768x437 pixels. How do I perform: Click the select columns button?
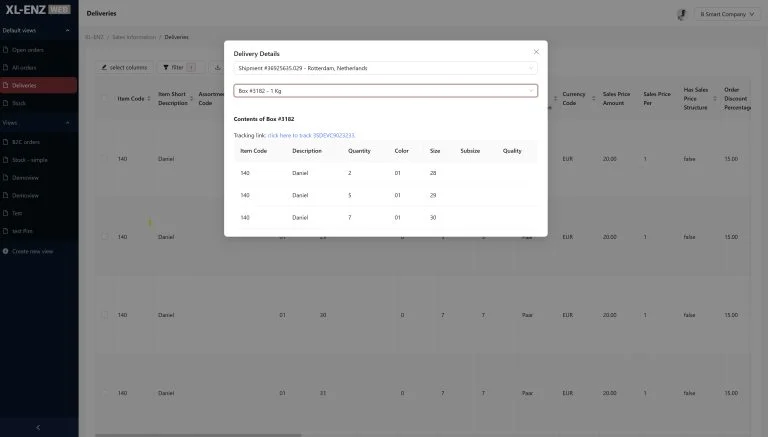pos(124,67)
